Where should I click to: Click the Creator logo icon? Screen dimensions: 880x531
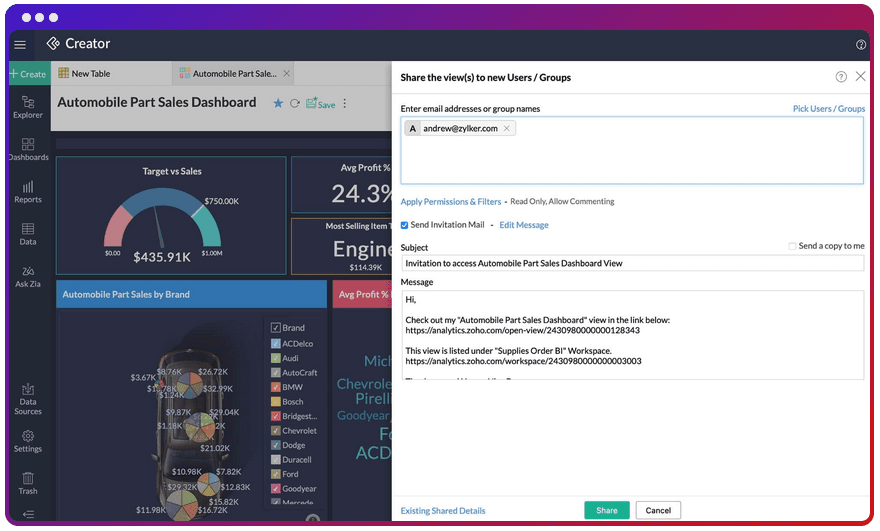pos(53,43)
